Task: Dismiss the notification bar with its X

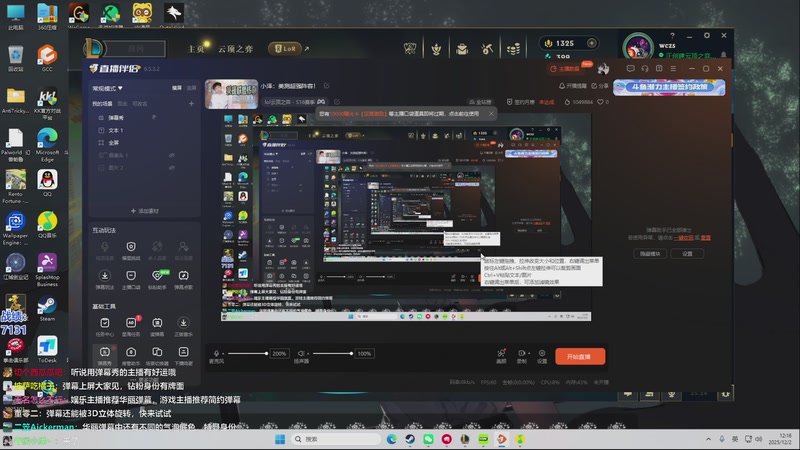Action: (x=491, y=114)
